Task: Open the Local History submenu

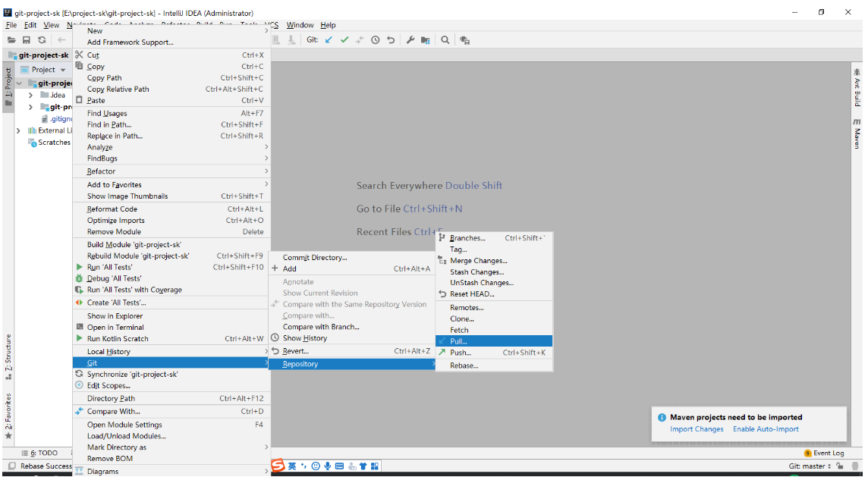Action: 171,351
